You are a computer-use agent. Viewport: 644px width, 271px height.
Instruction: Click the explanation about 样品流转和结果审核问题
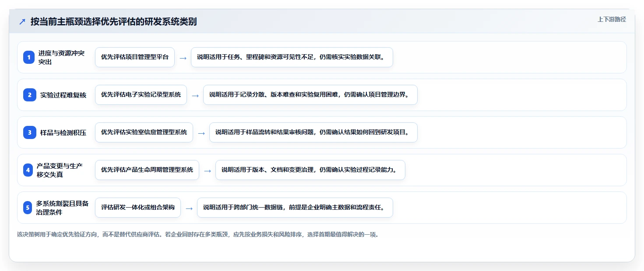point(313,132)
